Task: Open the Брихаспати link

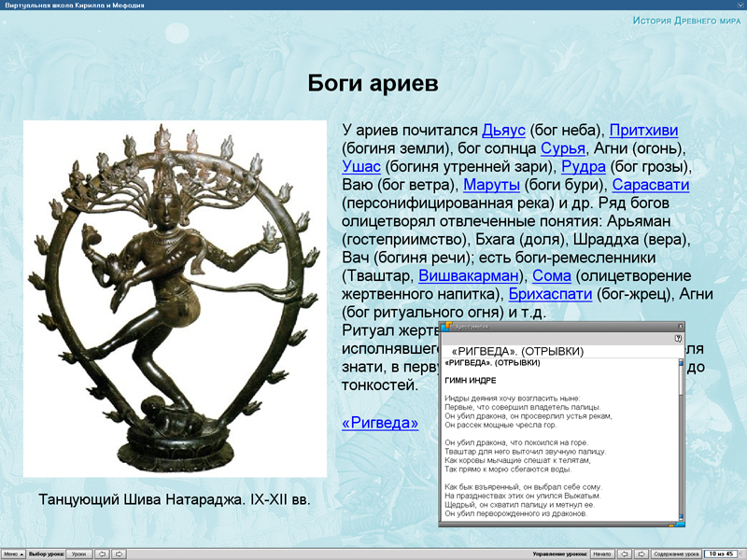Action: pos(550,294)
